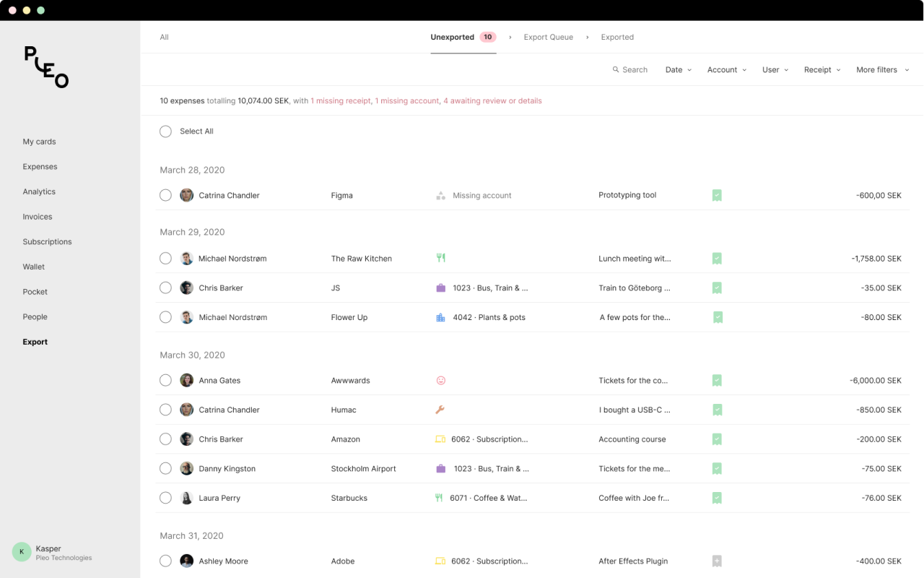Open the More filters dropdown
The height and width of the screenshot is (578, 924).
881,70
